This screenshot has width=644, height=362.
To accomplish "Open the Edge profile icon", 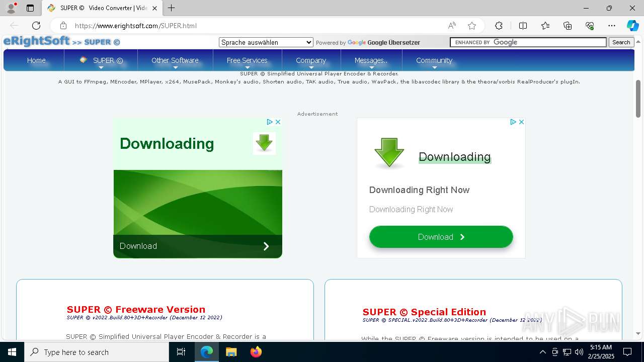I will [11, 8].
